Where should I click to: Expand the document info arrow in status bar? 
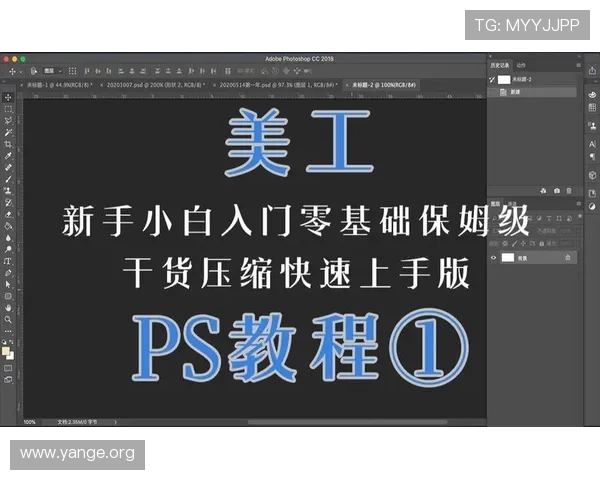(x=115, y=422)
